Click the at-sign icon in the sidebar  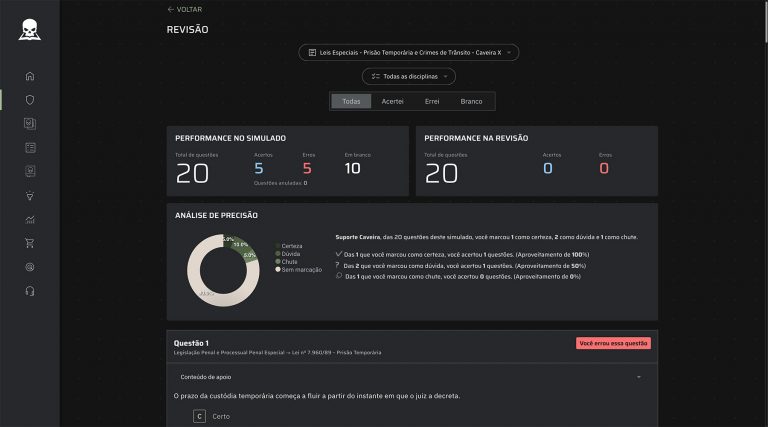pyautogui.click(x=30, y=267)
